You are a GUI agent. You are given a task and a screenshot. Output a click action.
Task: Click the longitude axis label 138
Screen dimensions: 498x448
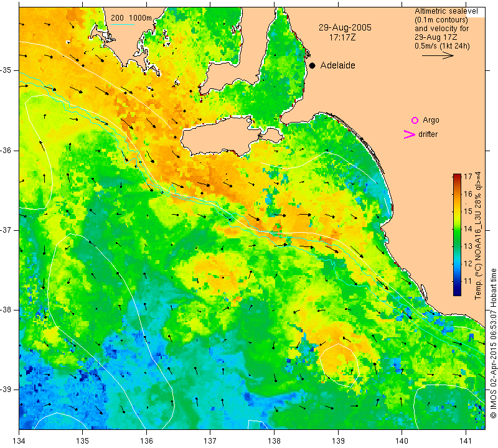tap(274, 441)
